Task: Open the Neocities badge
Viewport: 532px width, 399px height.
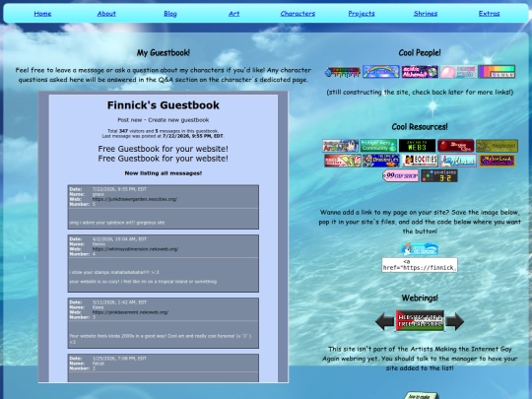Action: click(420, 161)
